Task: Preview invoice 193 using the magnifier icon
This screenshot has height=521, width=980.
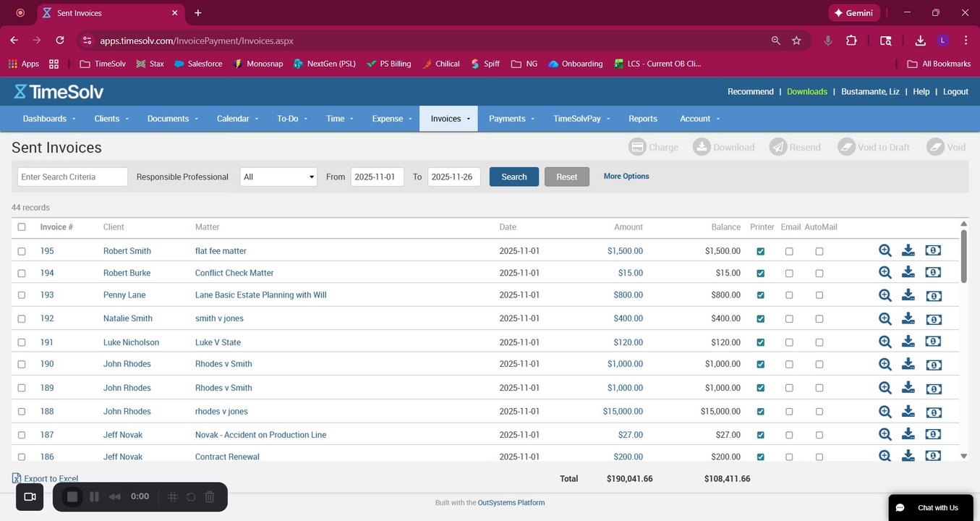Action: pos(885,295)
